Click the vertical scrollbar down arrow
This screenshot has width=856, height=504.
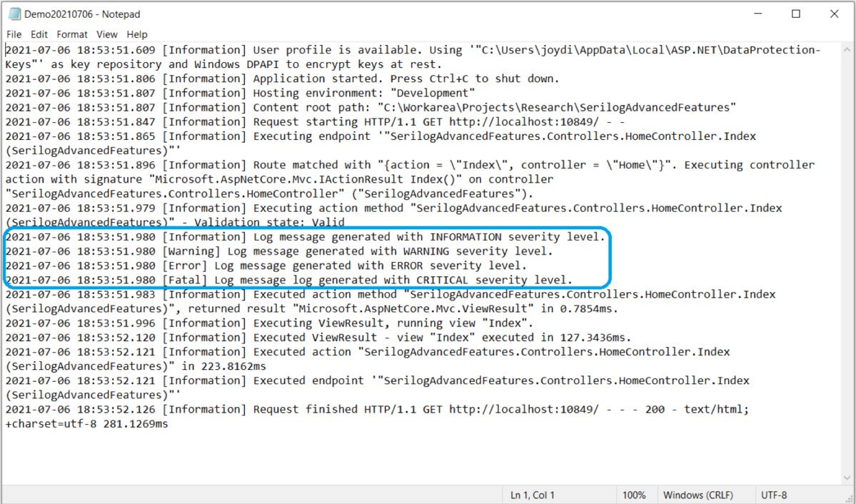coord(847,478)
